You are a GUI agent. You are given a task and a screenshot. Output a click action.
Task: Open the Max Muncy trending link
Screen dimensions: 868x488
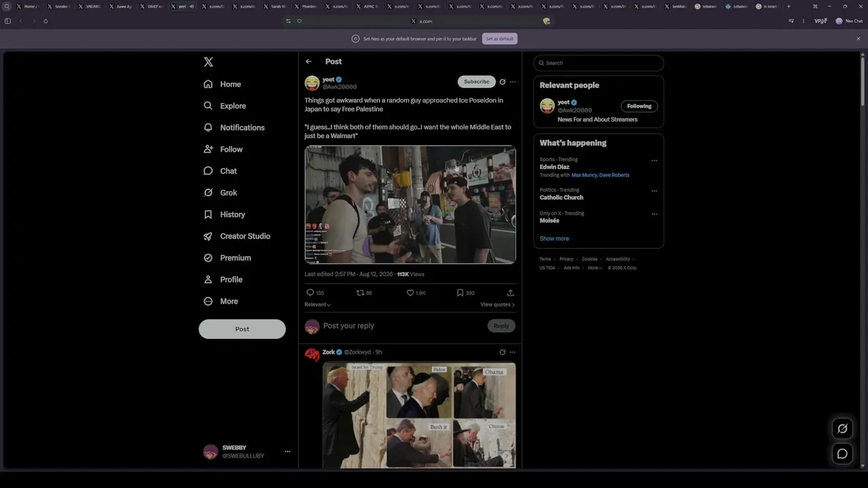pos(584,175)
